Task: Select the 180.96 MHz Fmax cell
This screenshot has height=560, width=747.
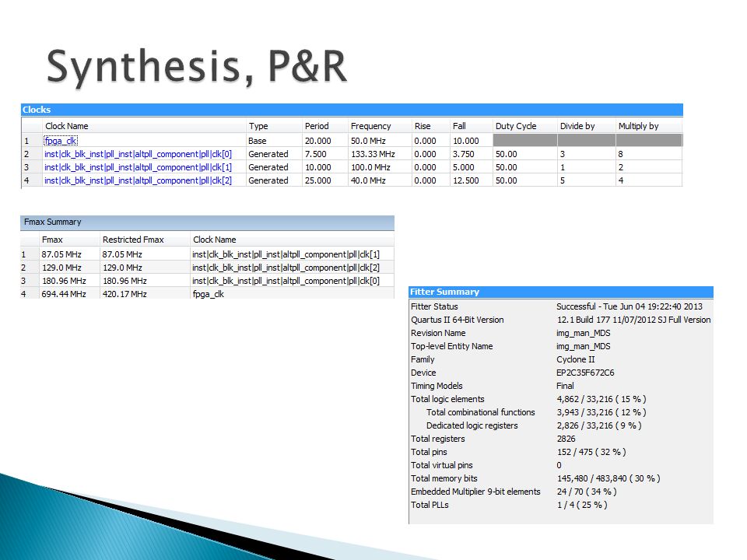Action: [x=64, y=282]
